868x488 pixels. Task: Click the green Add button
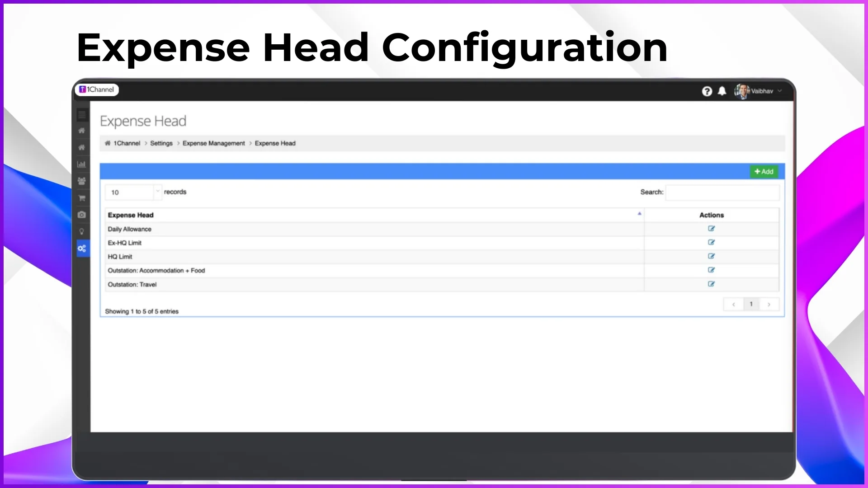(764, 171)
